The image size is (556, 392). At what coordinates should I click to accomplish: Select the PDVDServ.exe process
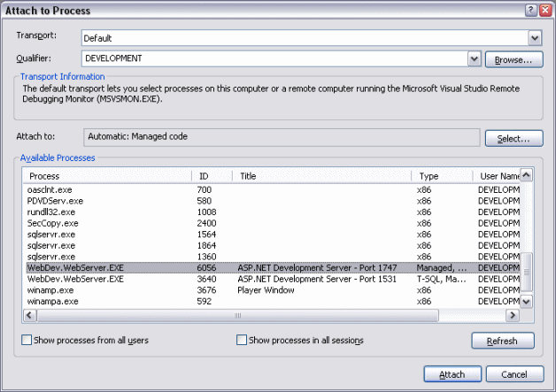(273, 201)
